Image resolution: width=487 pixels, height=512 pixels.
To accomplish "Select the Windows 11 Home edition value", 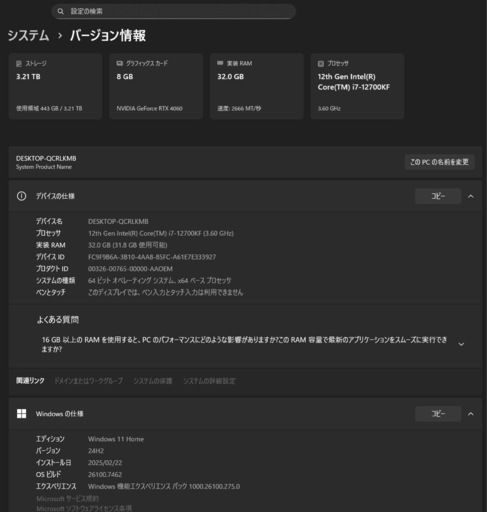I will click(x=116, y=439).
